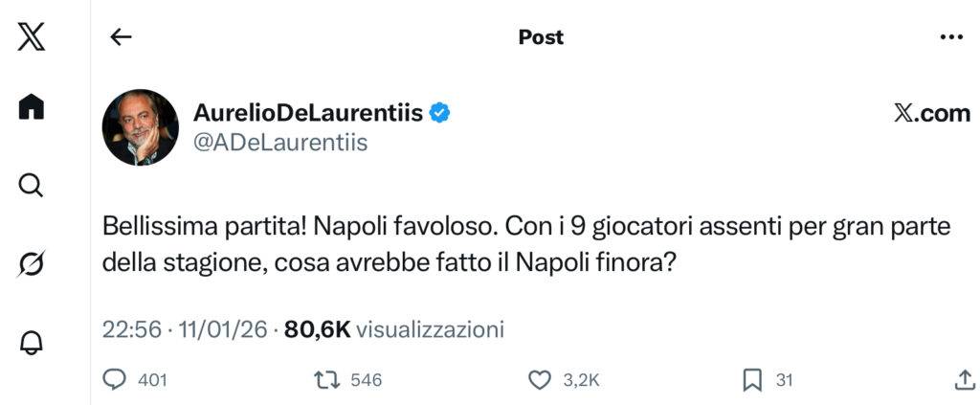980x405 pixels.
Task: Click the Post header title
Action: [541, 37]
